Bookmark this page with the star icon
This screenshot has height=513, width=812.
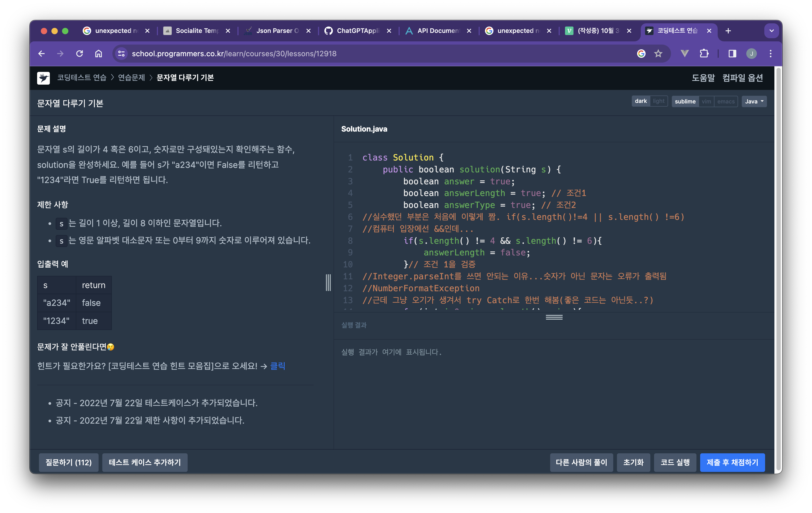click(x=658, y=54)
